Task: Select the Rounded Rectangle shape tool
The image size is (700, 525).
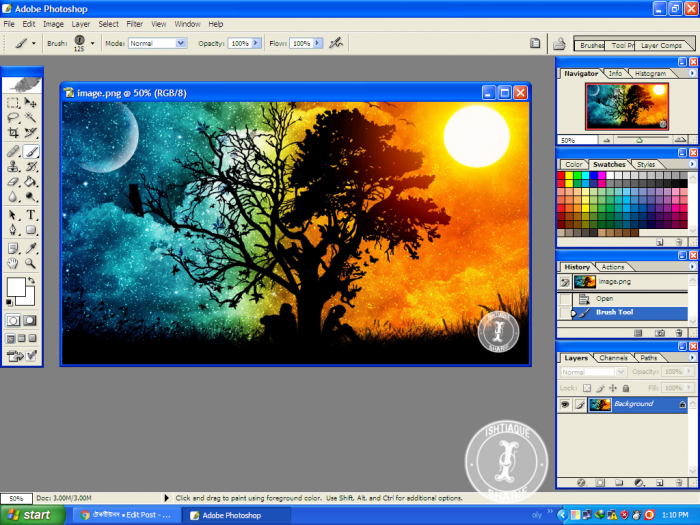Action: pyautogui.click(x=30, y=230)
